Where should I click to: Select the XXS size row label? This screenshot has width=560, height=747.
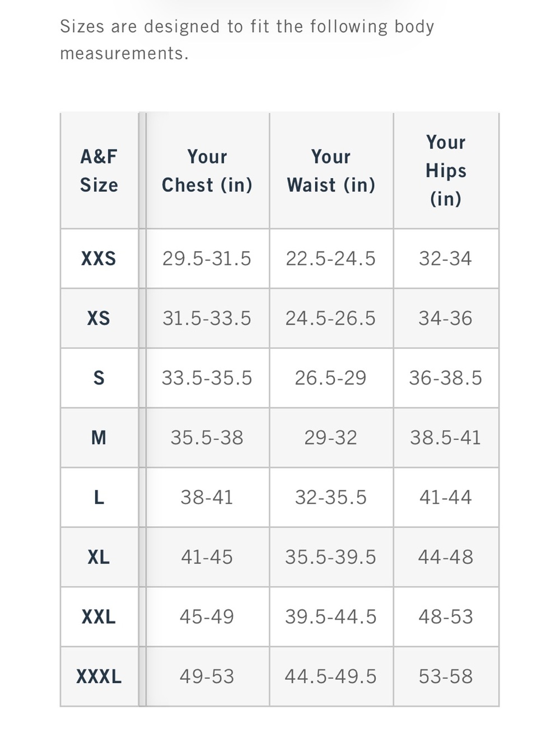[99, 258]
